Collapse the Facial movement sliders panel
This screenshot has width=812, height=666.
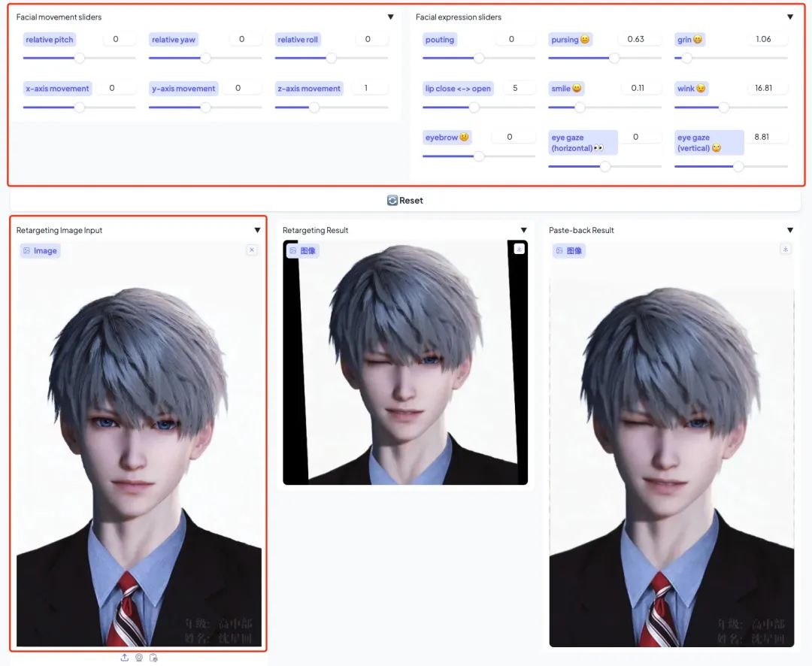390,17
